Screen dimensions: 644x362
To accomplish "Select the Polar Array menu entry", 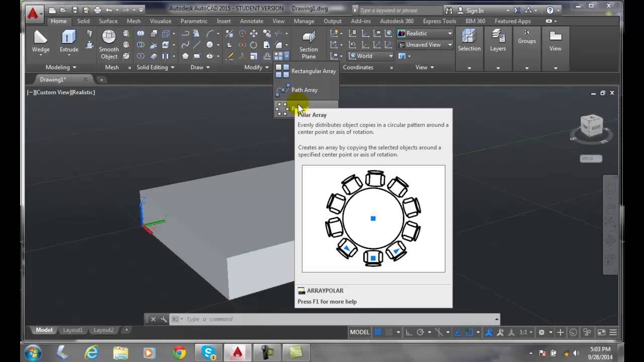I will click(x=306, y=109).
